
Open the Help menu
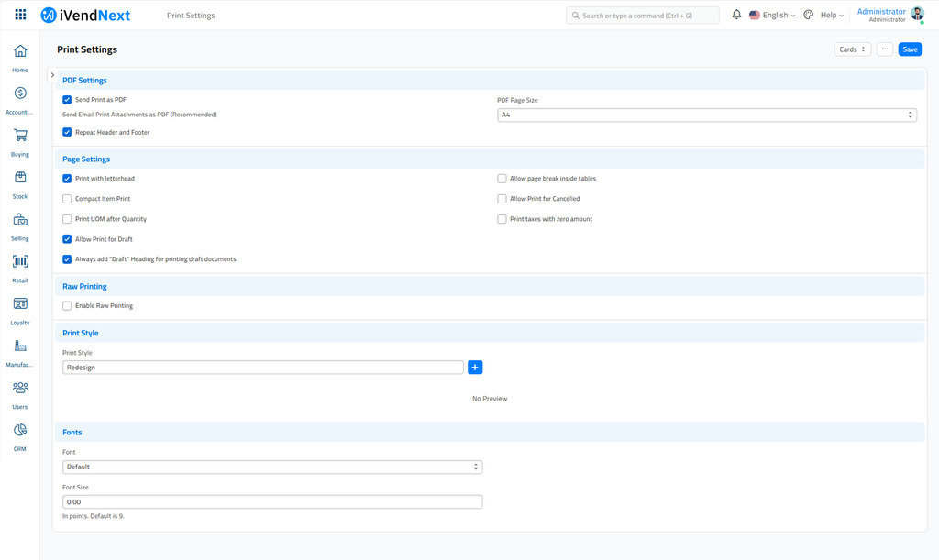pyautogui.click(x=828, y=15)
